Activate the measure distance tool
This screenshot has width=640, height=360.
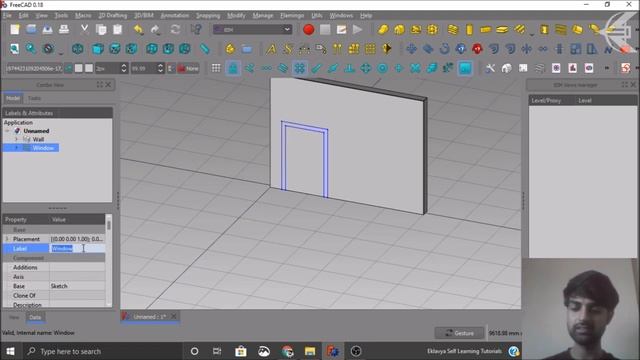(x=205, y=49)
